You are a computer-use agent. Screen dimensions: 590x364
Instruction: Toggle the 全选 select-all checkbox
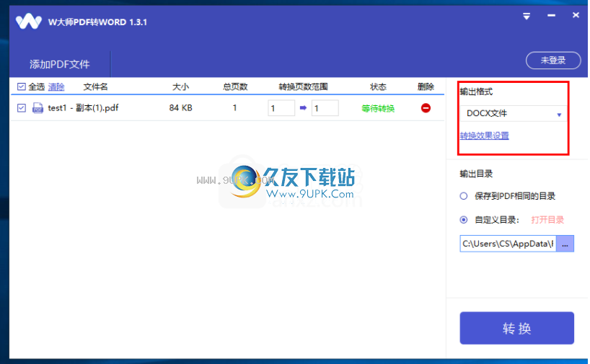[22, 87]
